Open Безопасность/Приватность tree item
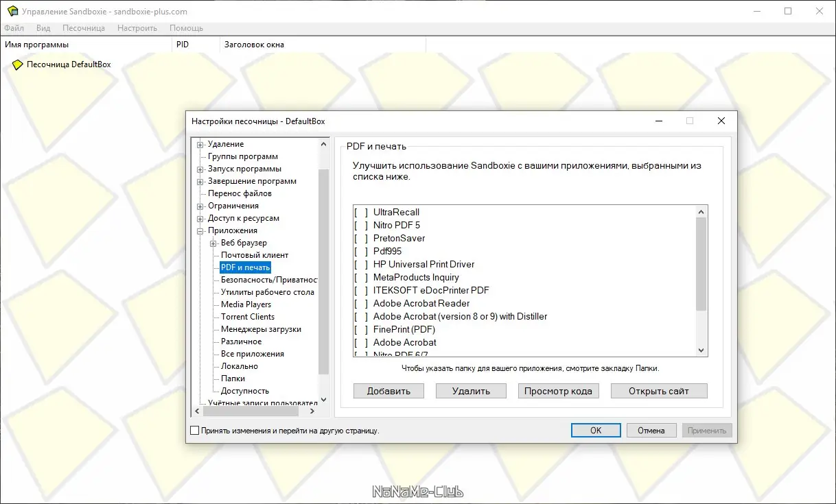 click(x=269, y=280)
